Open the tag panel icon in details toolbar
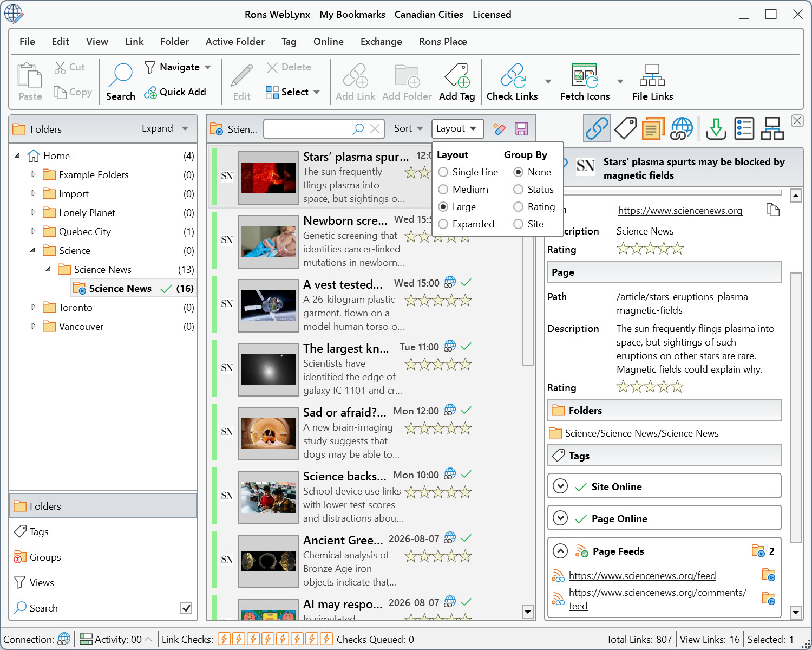 click(x=625, y=128)
